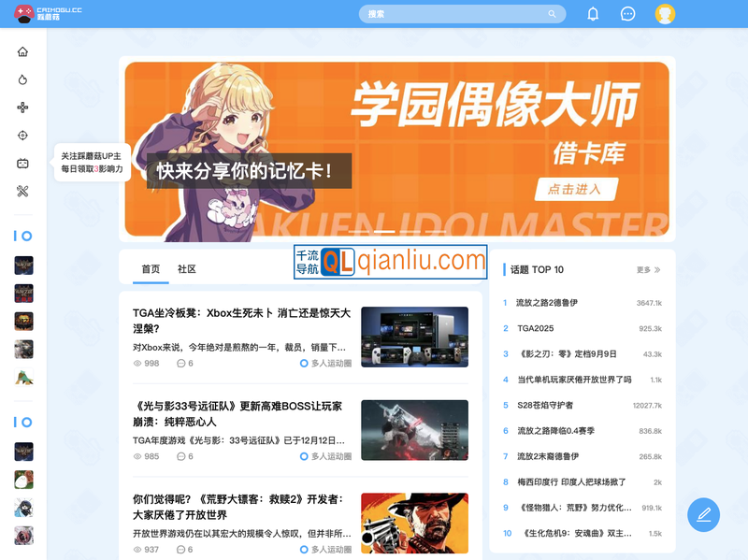This screenshot has width=748, height=560.
Task: Open the TGA2025 trending topic link
Action: pyautogui.click(x=536, y=328)
